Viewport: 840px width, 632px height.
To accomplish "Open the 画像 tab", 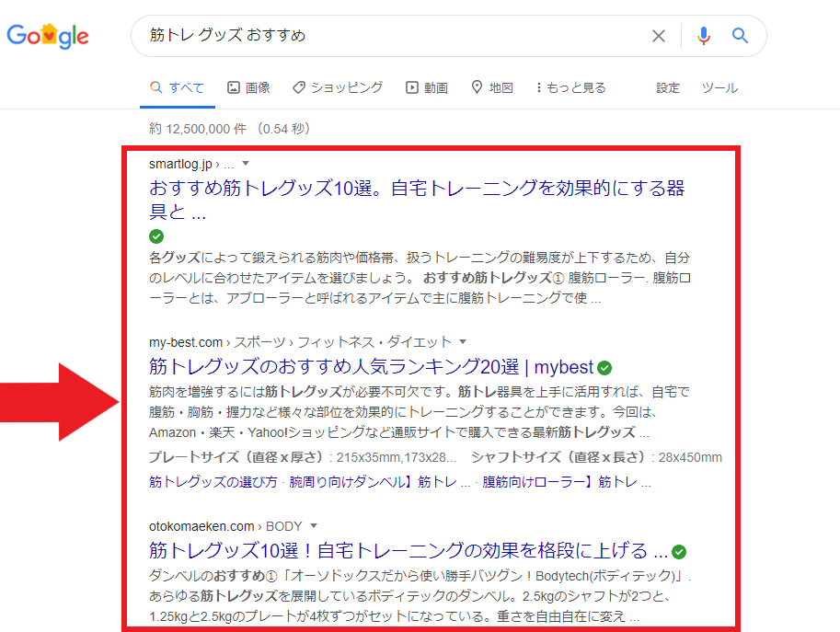I will click(x=248, y=87).
